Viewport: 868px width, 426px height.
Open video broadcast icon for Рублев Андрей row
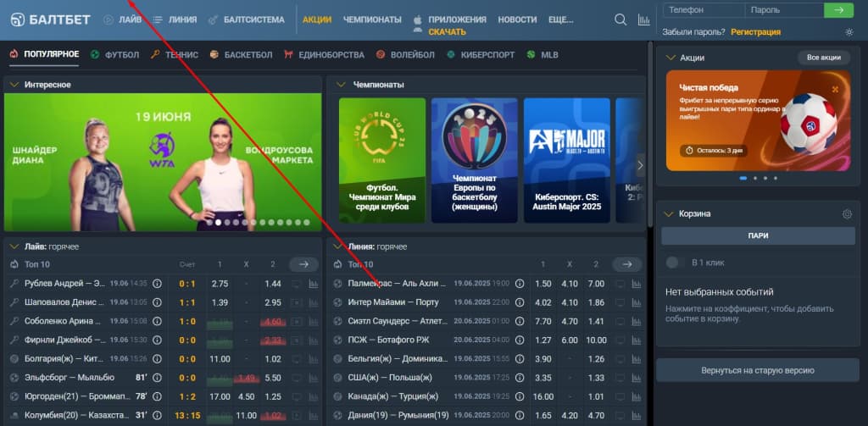297,284
